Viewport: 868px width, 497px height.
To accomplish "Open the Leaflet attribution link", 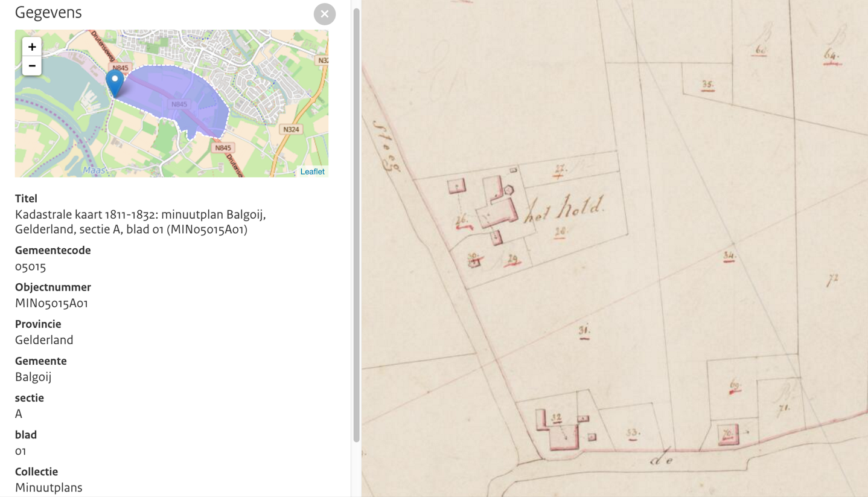I will (312, 172).
